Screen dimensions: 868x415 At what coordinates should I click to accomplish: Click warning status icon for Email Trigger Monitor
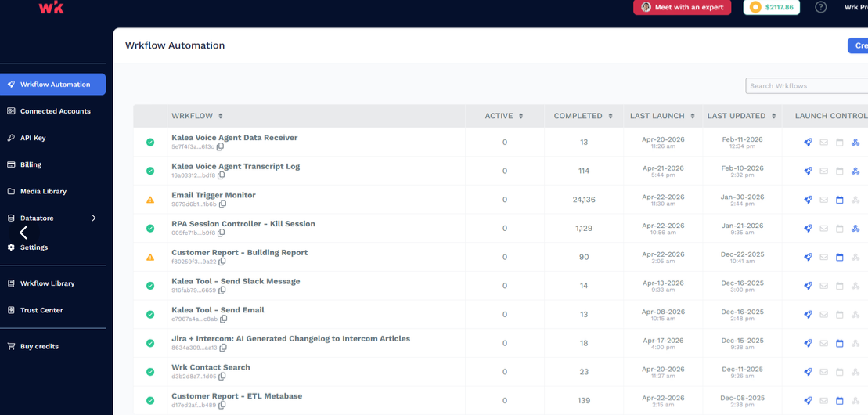tap(150, 200)
